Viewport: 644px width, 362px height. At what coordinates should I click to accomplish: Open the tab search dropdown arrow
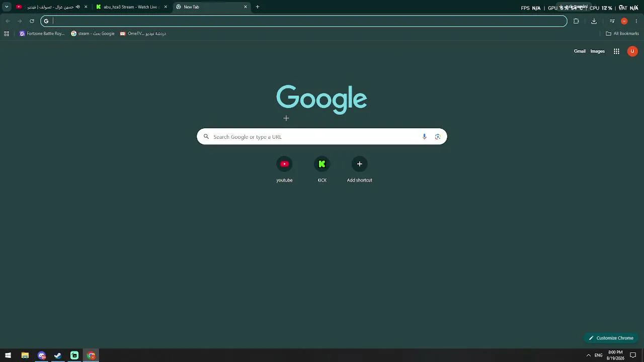tap(7, 7)
